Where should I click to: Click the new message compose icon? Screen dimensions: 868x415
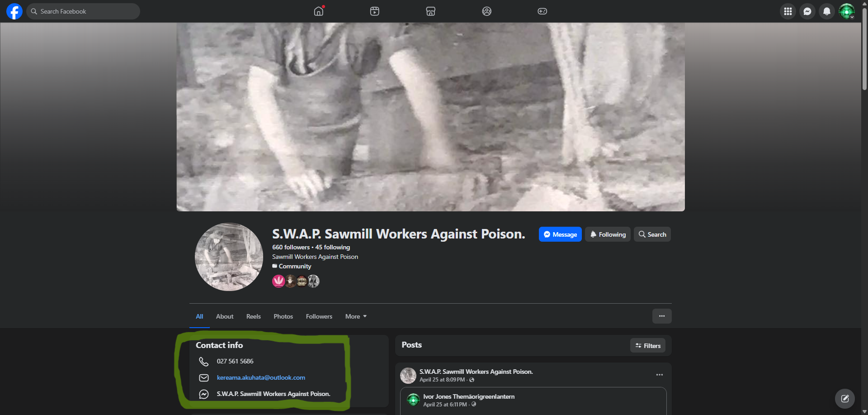coord(845,399)
